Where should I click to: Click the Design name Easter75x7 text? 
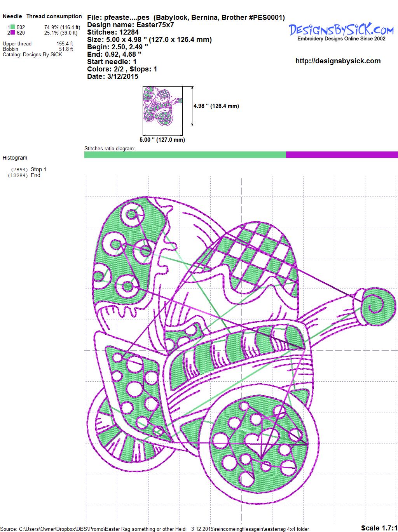click(x=131, y=25)
